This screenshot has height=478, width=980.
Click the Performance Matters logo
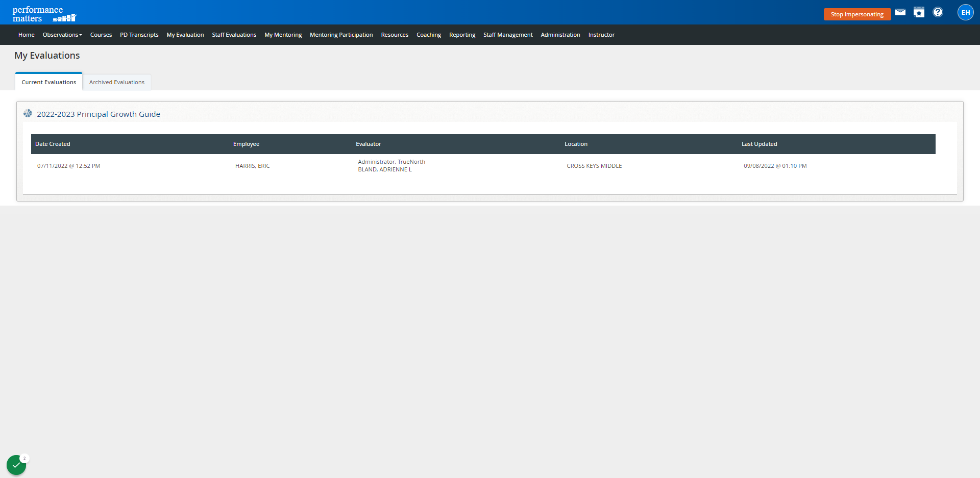(x=44, y=14)
